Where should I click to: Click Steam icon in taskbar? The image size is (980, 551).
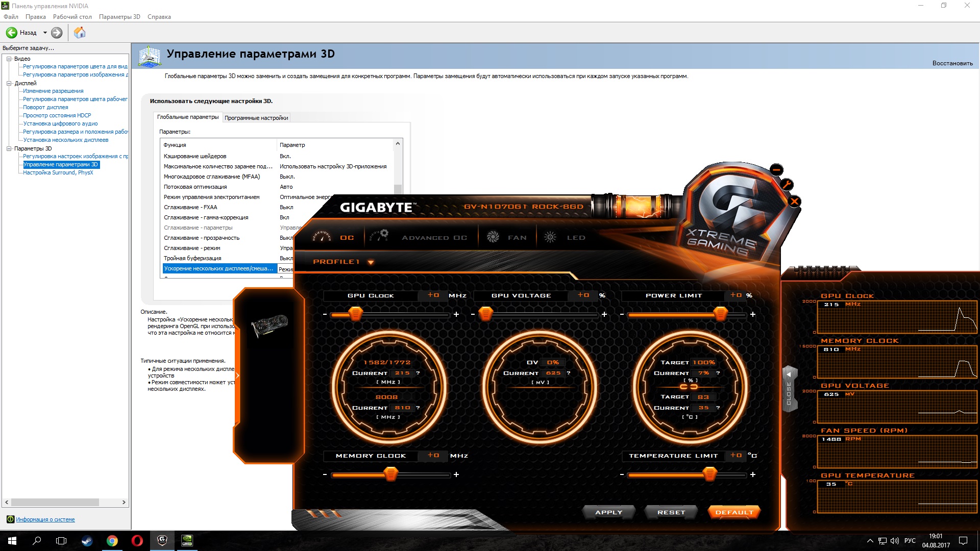coord(87,541)
